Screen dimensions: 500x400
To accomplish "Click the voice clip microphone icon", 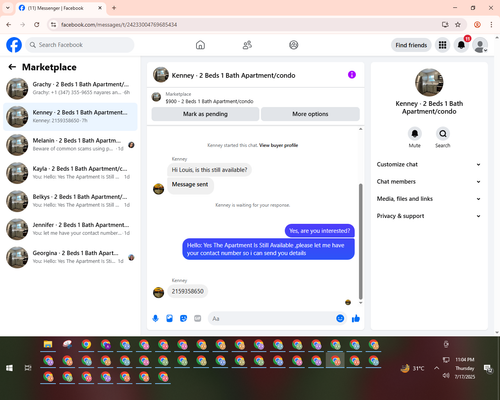I will pyautogui.click(x=155, y=318).
